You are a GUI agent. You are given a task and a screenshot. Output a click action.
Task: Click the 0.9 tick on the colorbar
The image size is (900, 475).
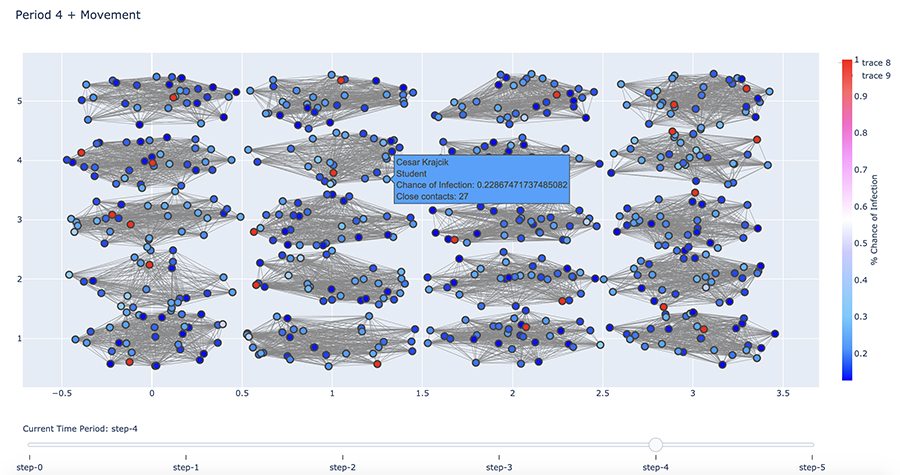click(858, 96)
